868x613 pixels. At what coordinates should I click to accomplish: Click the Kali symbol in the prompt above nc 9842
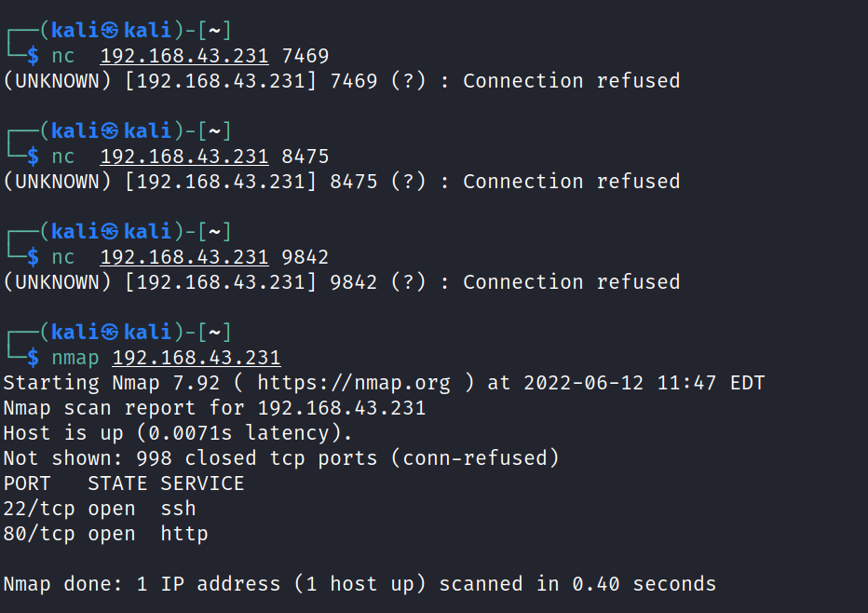(x=111, y=231)
